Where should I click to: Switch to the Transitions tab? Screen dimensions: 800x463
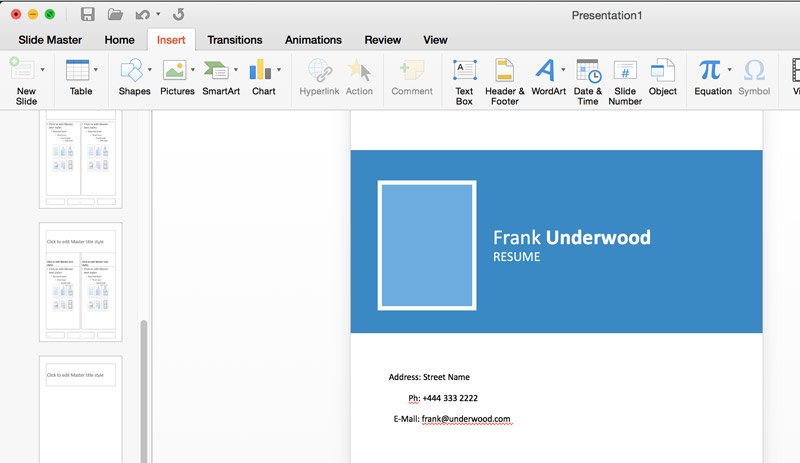[234, 40]
